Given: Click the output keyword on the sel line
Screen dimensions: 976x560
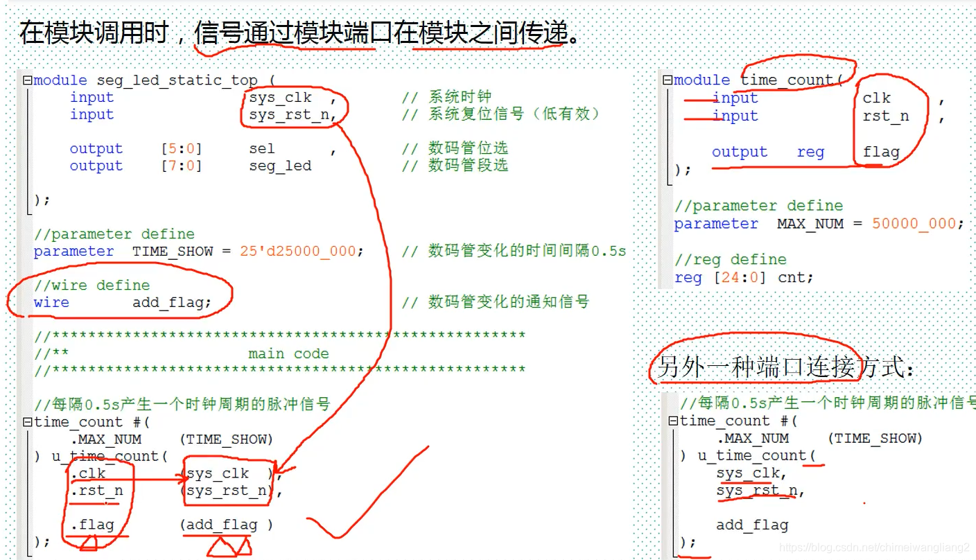Looking at the screenshot, I should coord(96,149).
